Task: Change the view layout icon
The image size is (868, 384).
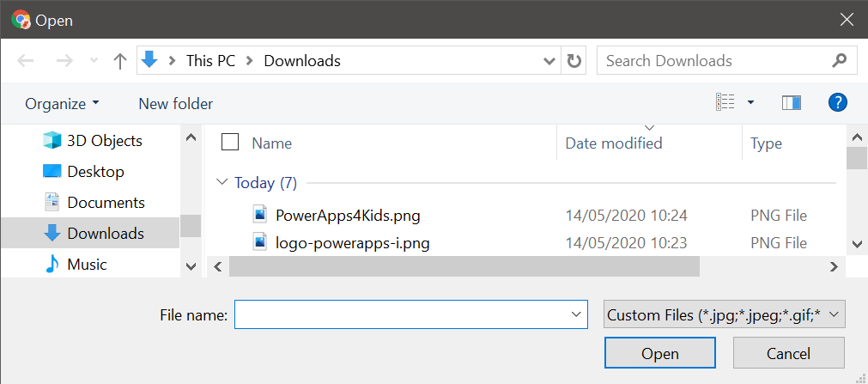Action: click(725, 102)
